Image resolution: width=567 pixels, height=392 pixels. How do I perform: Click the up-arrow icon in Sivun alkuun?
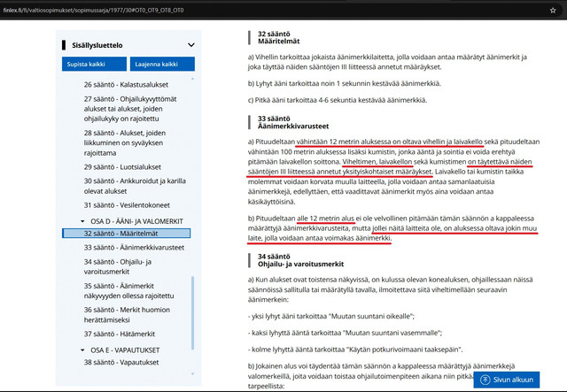click(x=485, y=380)
